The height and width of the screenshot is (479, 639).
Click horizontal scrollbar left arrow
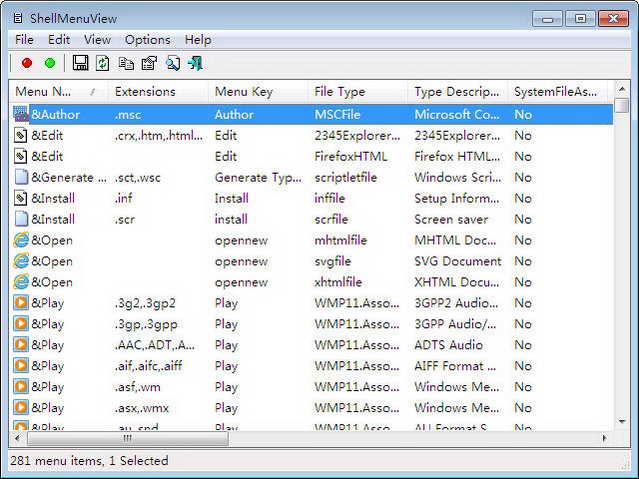(17, 438)
